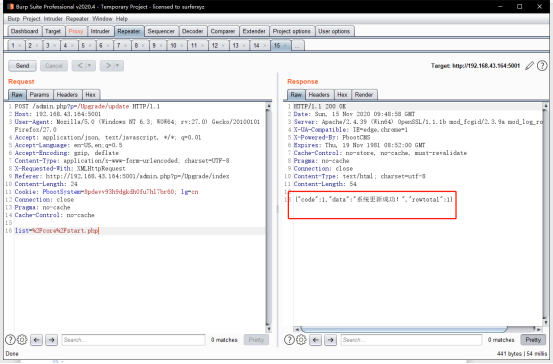Open the Intruder menu
This screenshot has height=364, width=553.
click(x=53, y=19)
